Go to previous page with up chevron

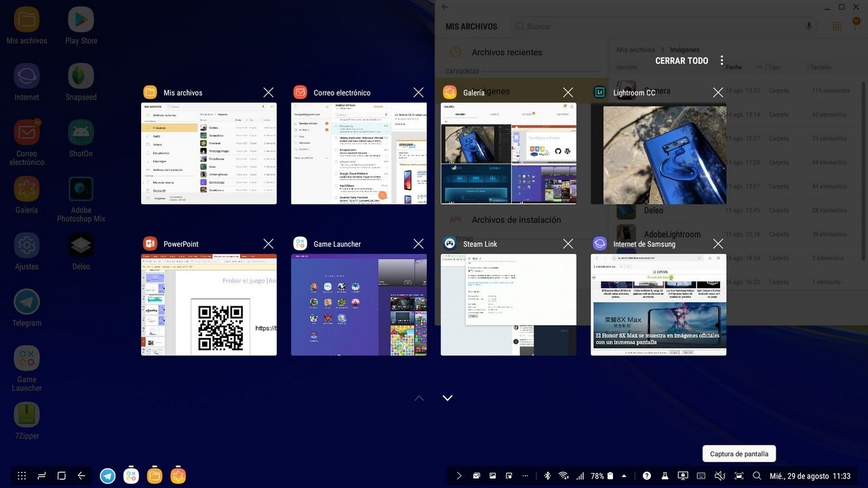point(419,398)
